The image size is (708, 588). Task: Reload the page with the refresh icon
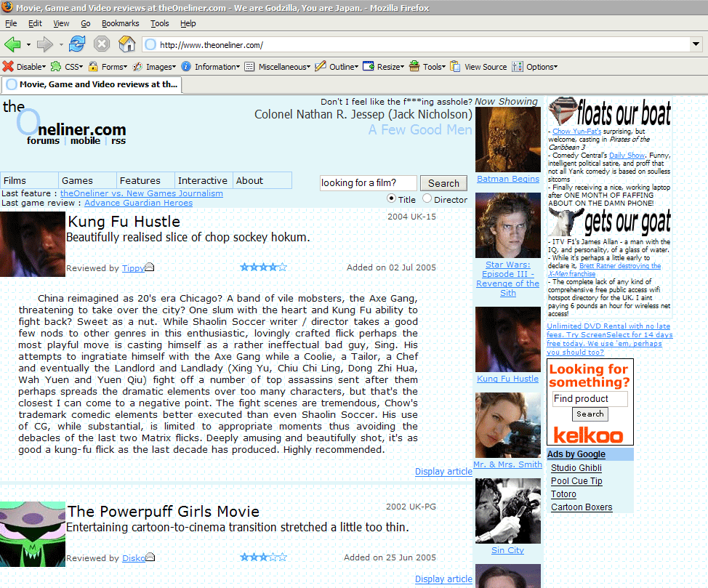click(x=77, y=44)
